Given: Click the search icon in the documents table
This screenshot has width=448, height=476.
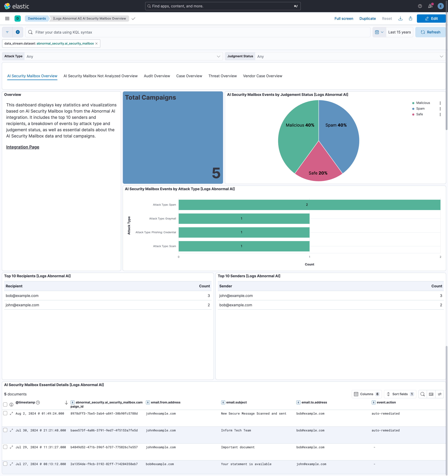Looking at the screenshot, I should tap(423, 394).
